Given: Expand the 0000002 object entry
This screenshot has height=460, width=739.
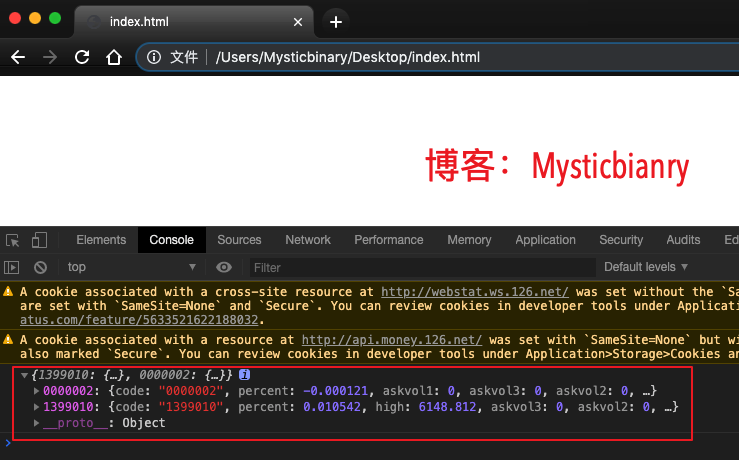Looking at the screenshot, I should coord(36,391).
